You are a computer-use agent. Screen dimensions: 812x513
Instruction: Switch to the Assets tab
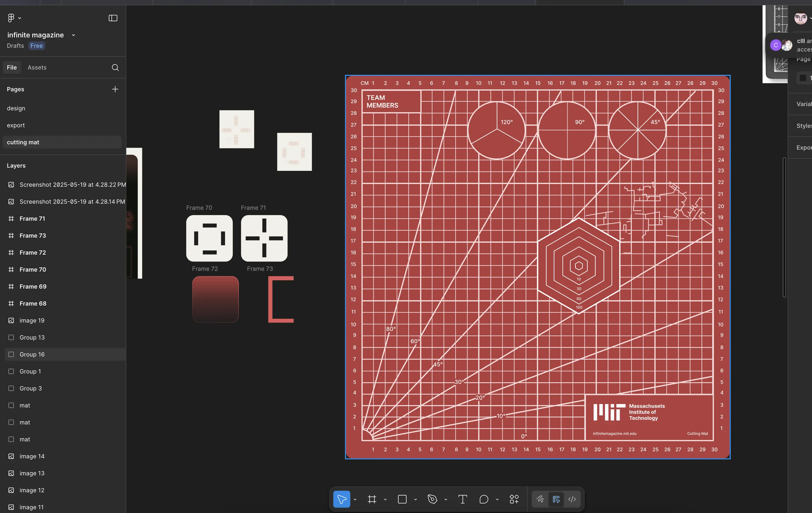point(37,67)
